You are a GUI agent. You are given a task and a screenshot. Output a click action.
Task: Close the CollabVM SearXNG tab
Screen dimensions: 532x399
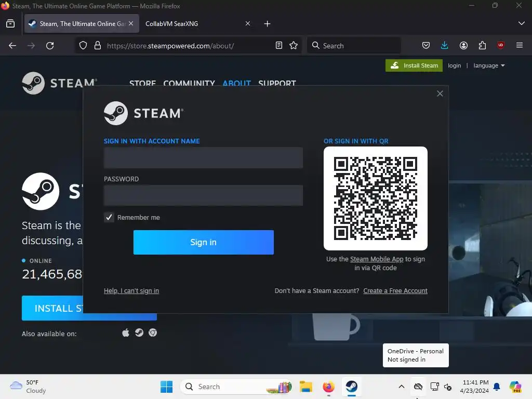tap(248, 23)
